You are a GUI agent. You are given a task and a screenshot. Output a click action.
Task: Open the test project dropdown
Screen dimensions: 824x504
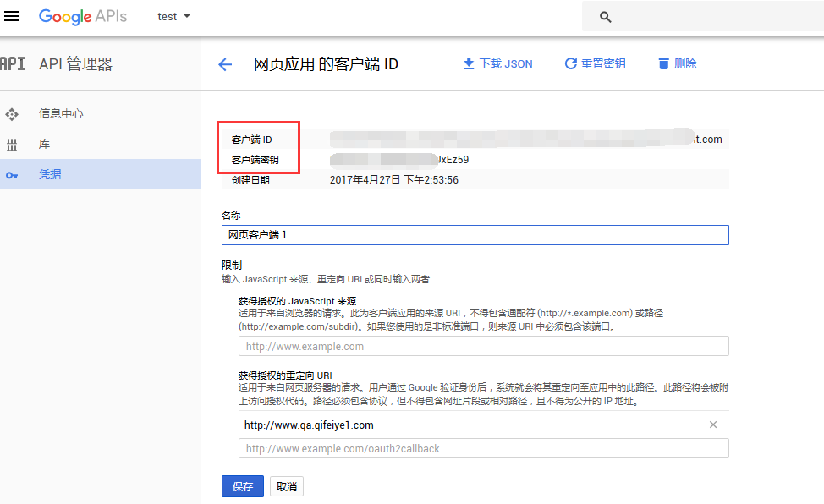tap(174, 16)
